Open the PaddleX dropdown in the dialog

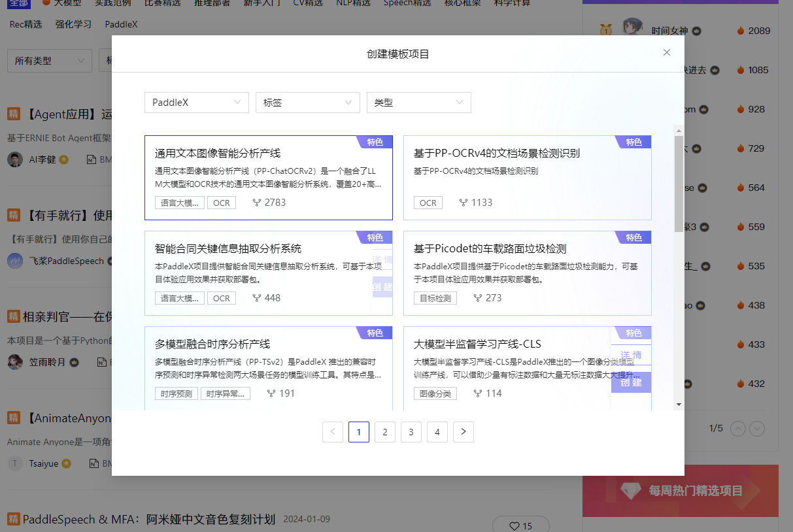[x=197, y=103]
